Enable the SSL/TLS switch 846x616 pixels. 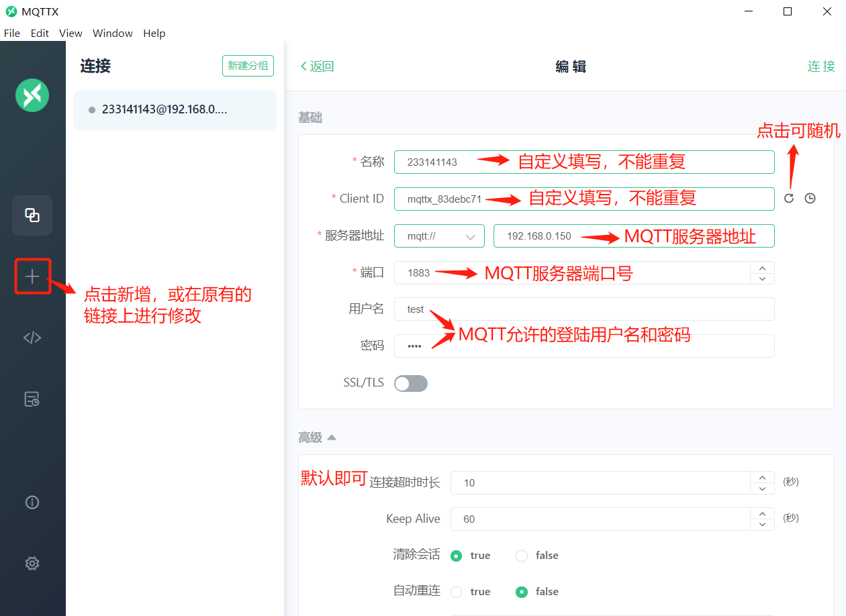tap(410, 383)
